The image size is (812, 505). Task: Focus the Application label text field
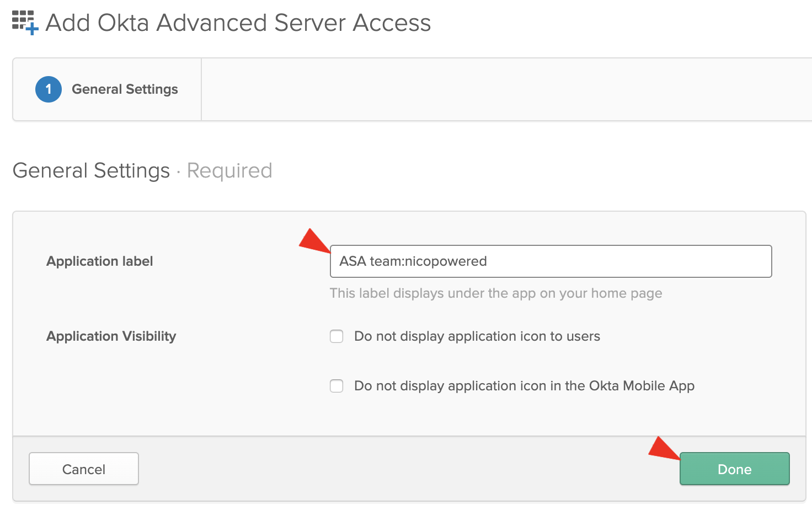551,261
